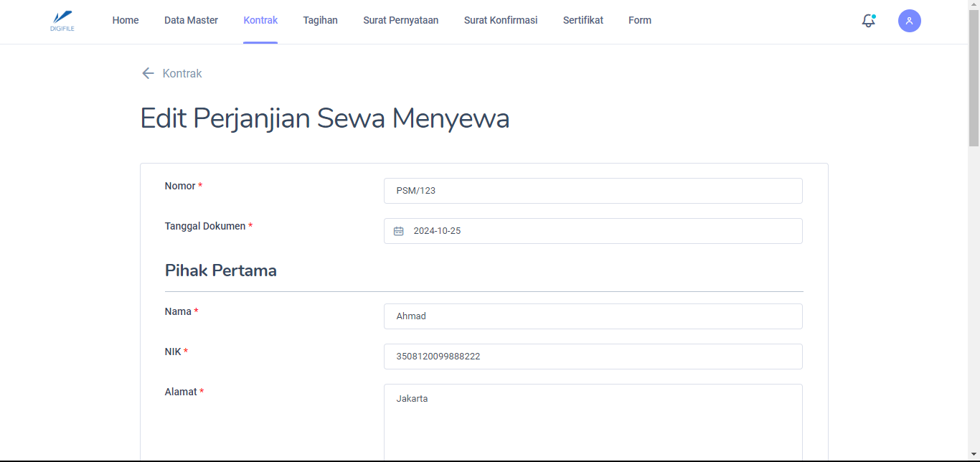Open the notifications bell
This screenshot has width=980, height=462.
point(868,21)
